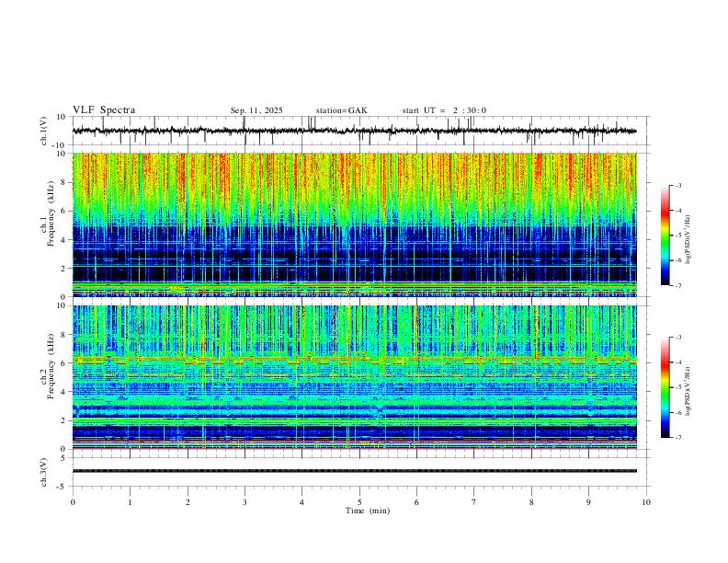
Task: Click time axis tick label '1'
Action: pyautogui.click(x=130, y=502)
